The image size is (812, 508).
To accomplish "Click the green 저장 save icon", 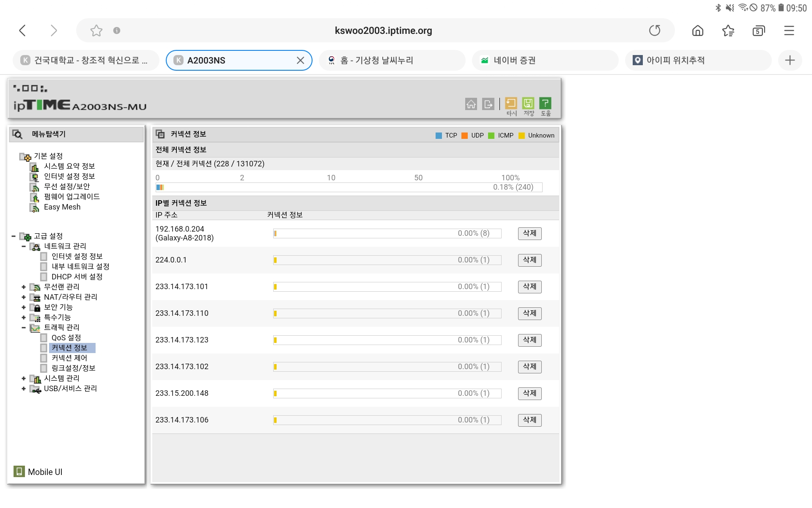I will [x=528, y=103].
